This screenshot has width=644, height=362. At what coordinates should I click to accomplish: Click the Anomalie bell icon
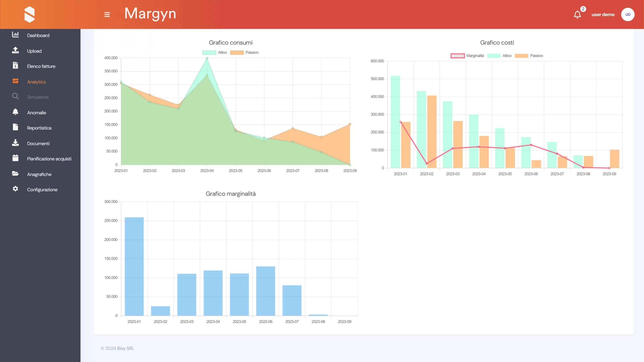pyautogui.click(x=15, y=112)
